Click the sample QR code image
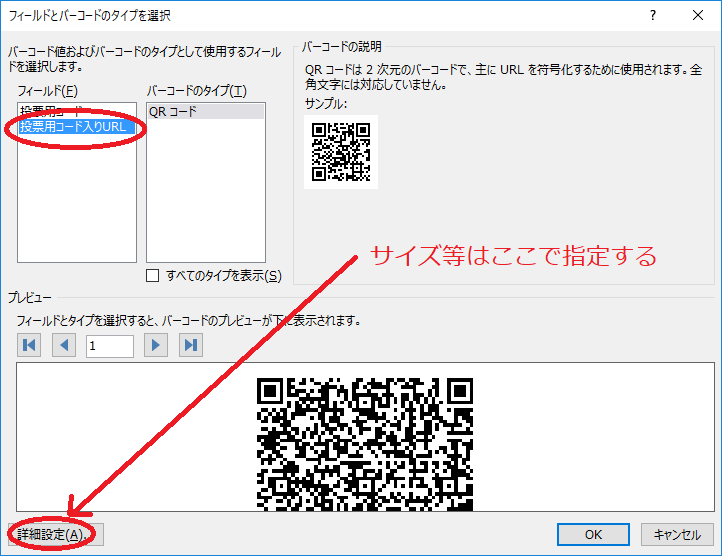The width and height of the screenshot is (722, 556). click(341, 152)
